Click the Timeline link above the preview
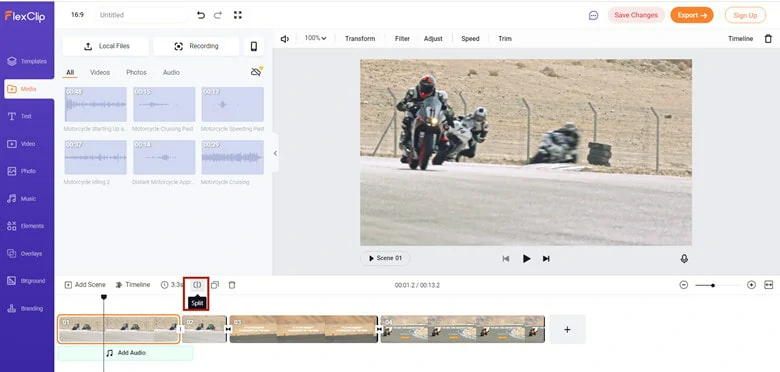 tap(741, 39)
